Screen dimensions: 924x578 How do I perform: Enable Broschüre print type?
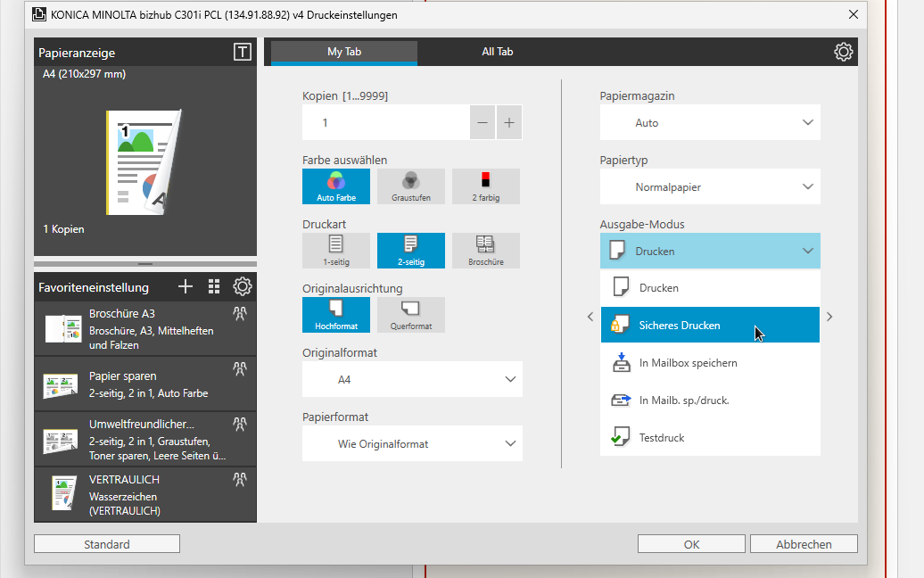tap(485, 251)
